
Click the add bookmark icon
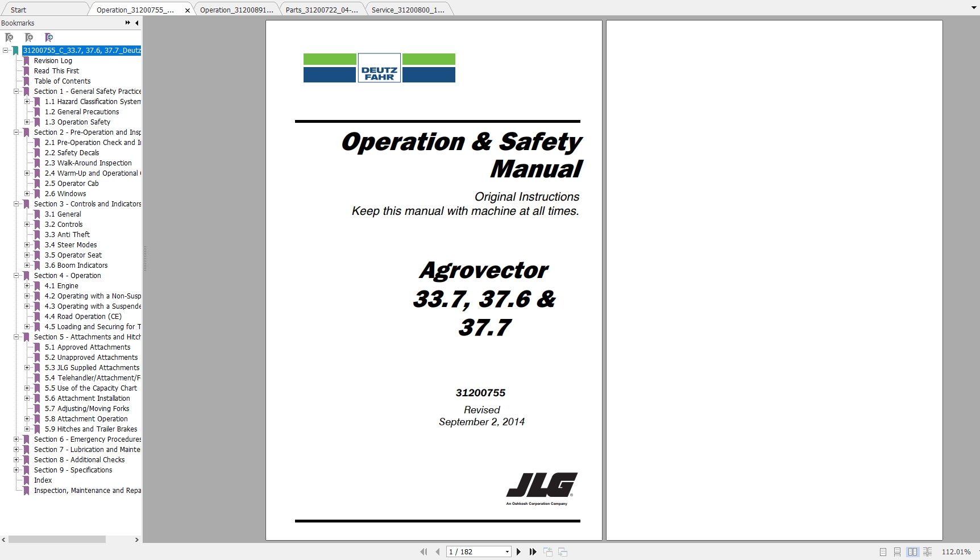click(29, 38)
